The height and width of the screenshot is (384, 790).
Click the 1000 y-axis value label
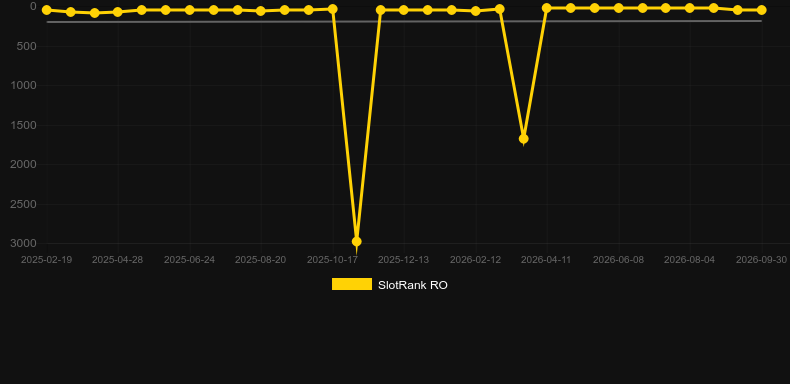[x=24, y=85]
